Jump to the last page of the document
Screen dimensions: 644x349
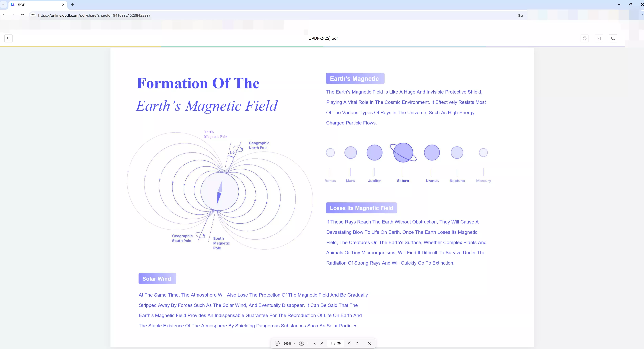[x=357, y=343]
